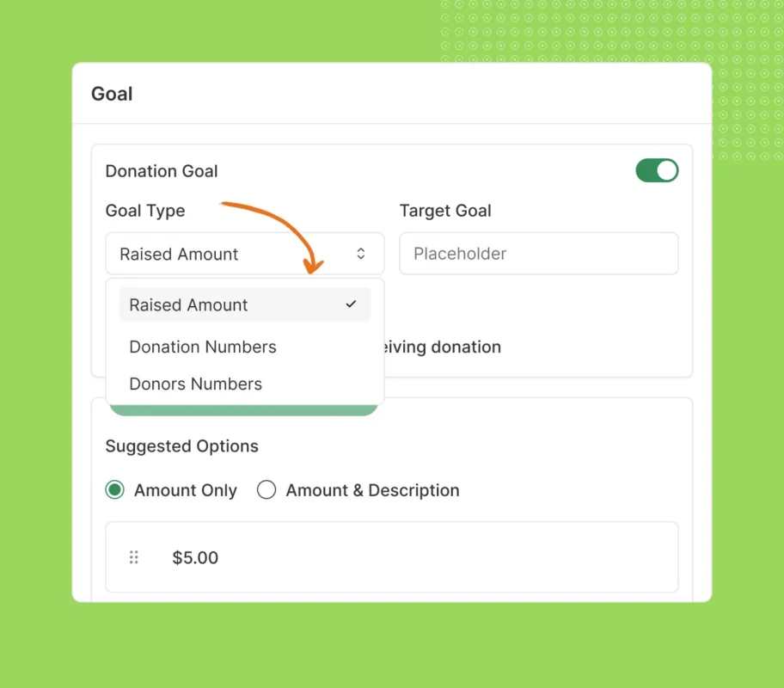
Task: Click the Suggested Options section title
Action: (x=181, y=446)
